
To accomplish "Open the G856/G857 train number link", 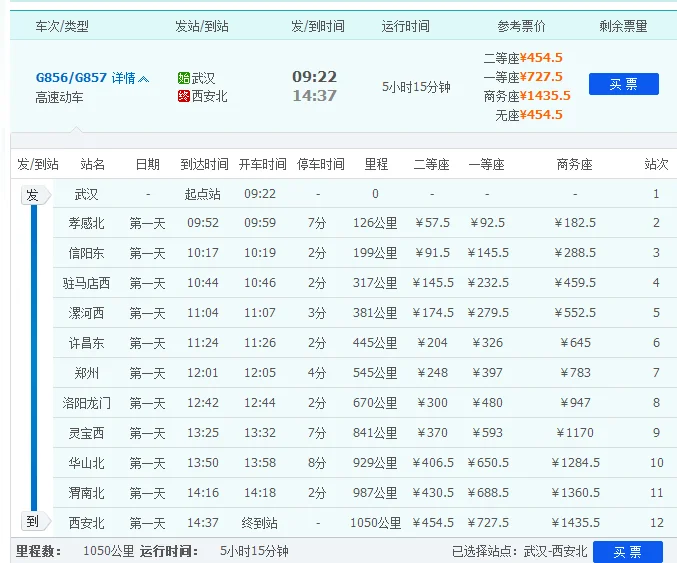I will (71, 78).
